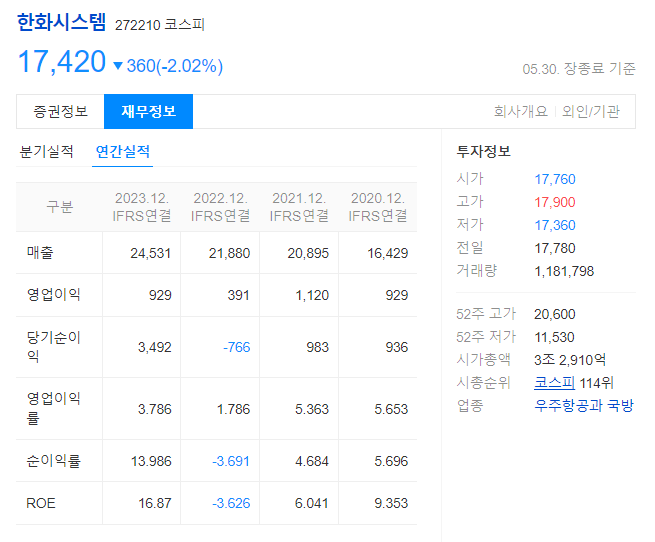Click the price change 360(-2.02%)
655x542 pixels.
pyautogui.click(x=175, y=66)
